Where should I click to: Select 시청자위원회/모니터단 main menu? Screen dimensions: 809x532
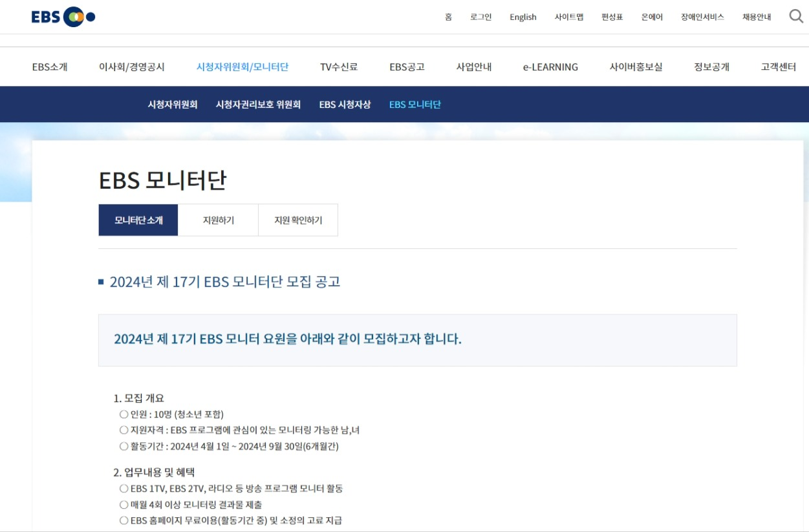click(243, 67)
